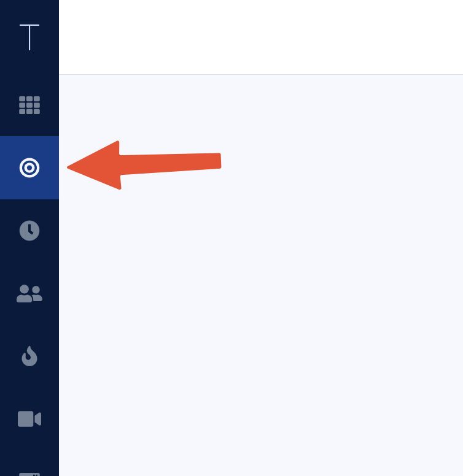
Task: Open the video camera icon
Action: pos(29,419)
